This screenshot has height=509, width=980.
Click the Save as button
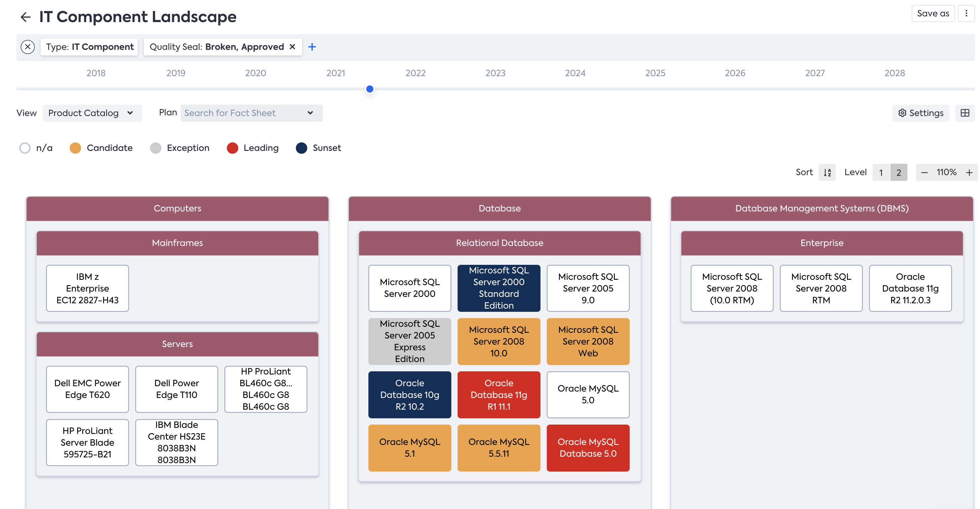pos(933,14)
